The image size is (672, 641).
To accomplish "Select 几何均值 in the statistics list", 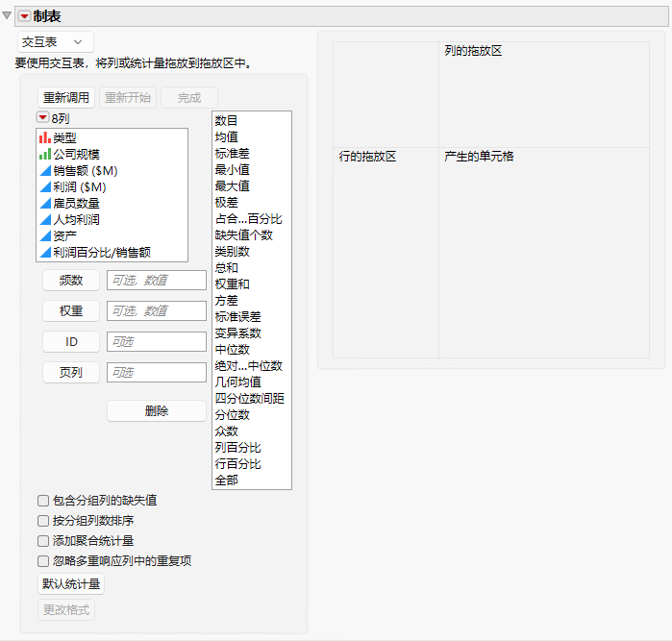I will pyautogui.click(x=252, y=382).
